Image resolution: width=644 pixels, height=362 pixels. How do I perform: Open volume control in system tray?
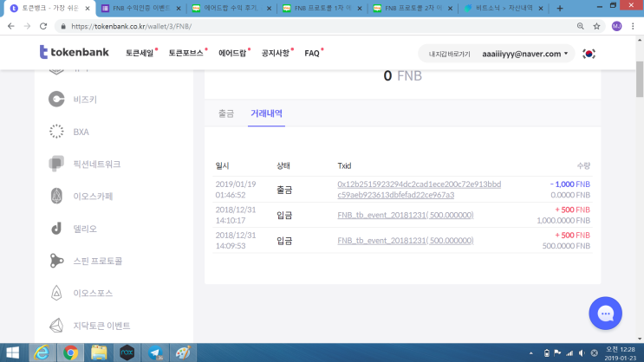tap(582, 353)
